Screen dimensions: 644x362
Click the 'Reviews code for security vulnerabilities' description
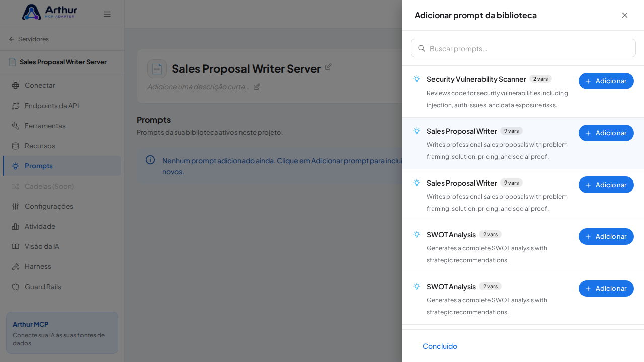pos(497,99)
